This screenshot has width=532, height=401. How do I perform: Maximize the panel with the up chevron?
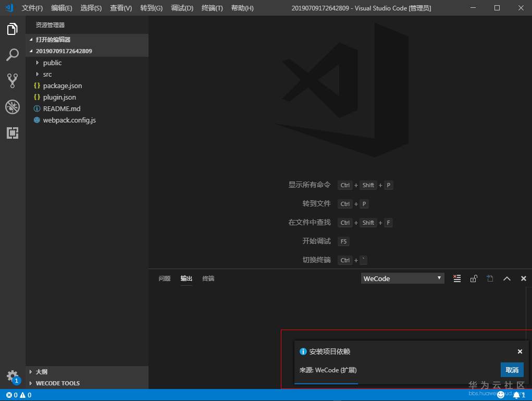(507, 279)
